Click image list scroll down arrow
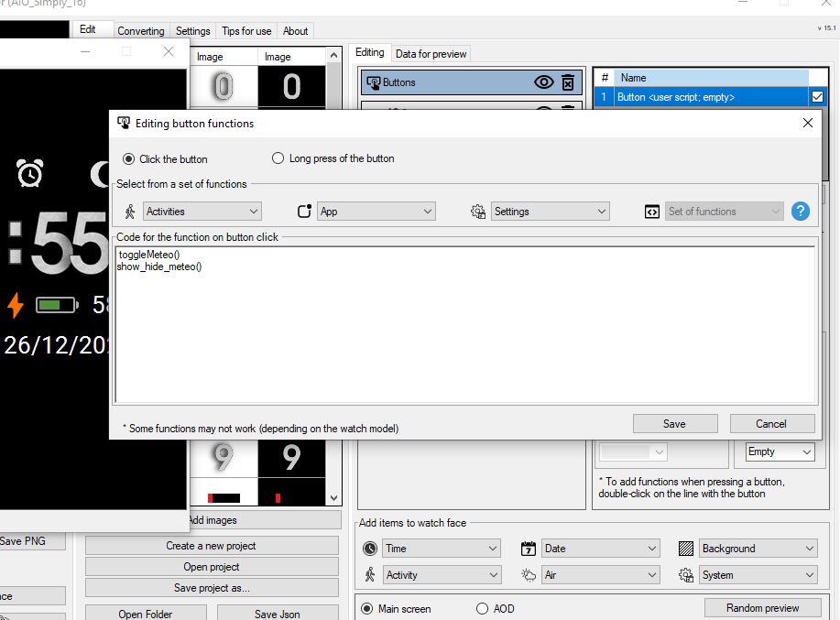The width and height of the screenshot is (840, 620). coord(333,498)
